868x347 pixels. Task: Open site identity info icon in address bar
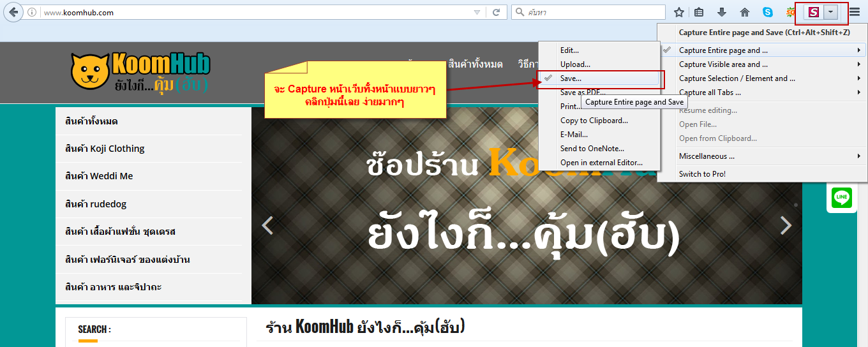pyautogui.click(x=32, y=12)
